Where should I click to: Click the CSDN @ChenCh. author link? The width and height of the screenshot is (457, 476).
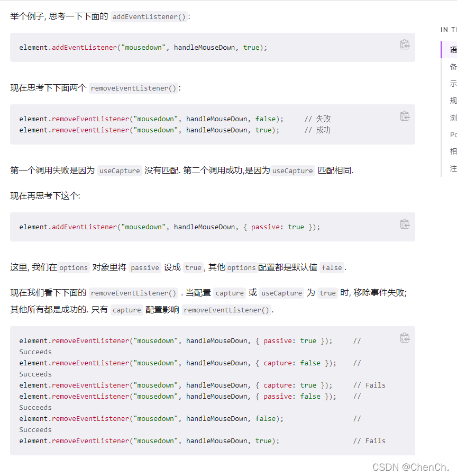pos(411,467)
